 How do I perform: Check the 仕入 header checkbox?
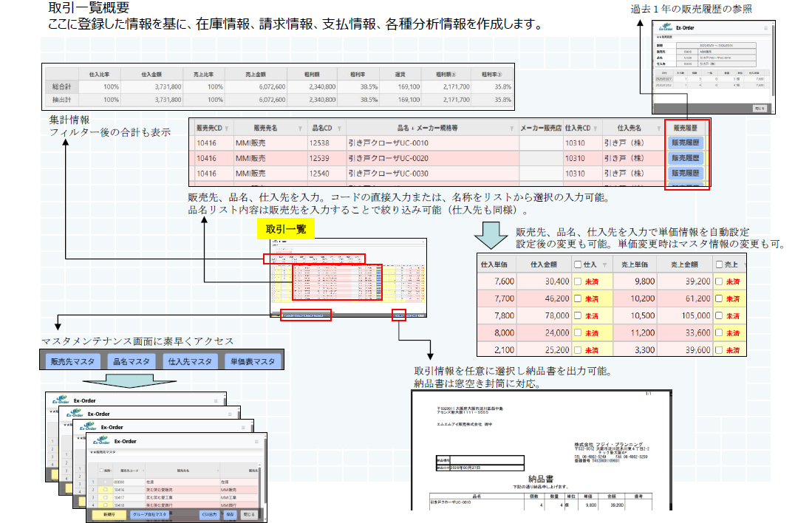(579, 264)
